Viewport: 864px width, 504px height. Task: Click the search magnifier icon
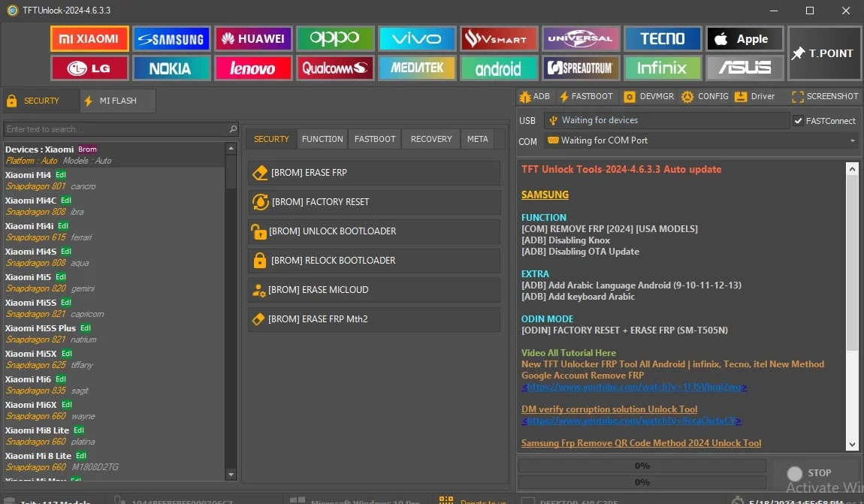coord(233,129)
